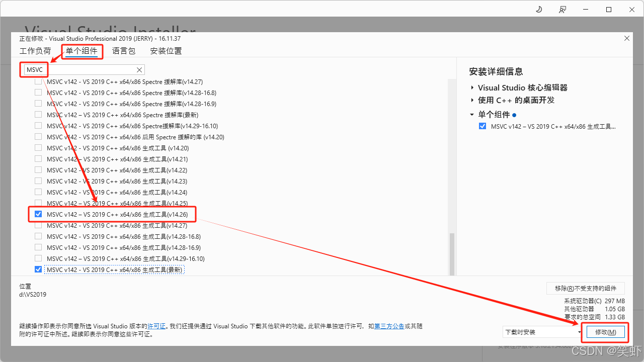644x362 pixels.
Task: Click the 修改(M) button
Action: [605, 332]
